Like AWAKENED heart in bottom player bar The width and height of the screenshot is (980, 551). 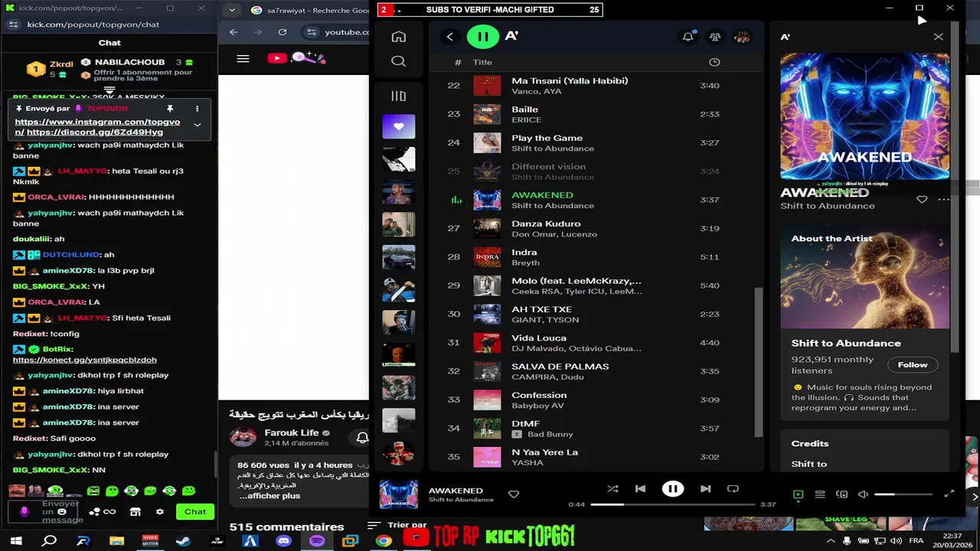514,494
